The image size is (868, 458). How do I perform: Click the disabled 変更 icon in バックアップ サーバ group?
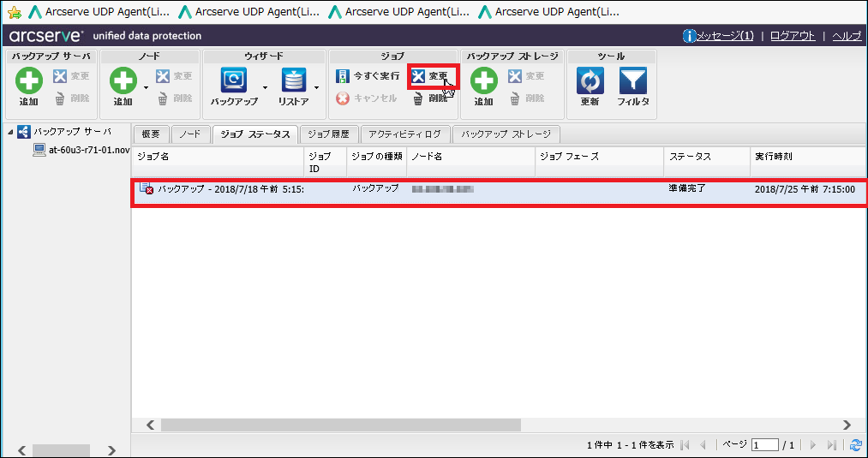tap(60, 76)
